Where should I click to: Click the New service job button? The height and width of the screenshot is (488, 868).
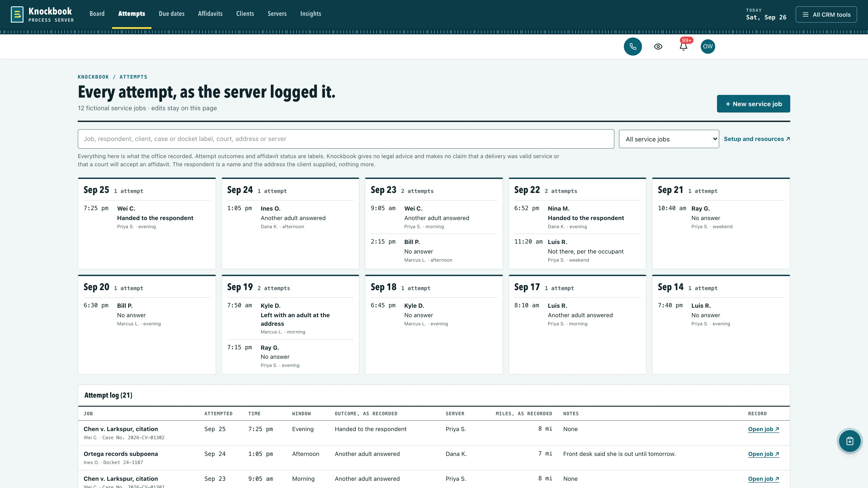coord(753,104)
